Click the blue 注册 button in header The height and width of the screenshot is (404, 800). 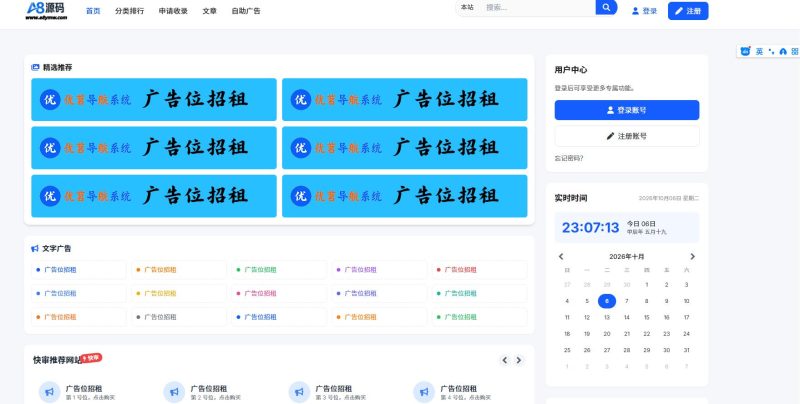[x=688, y=11]
